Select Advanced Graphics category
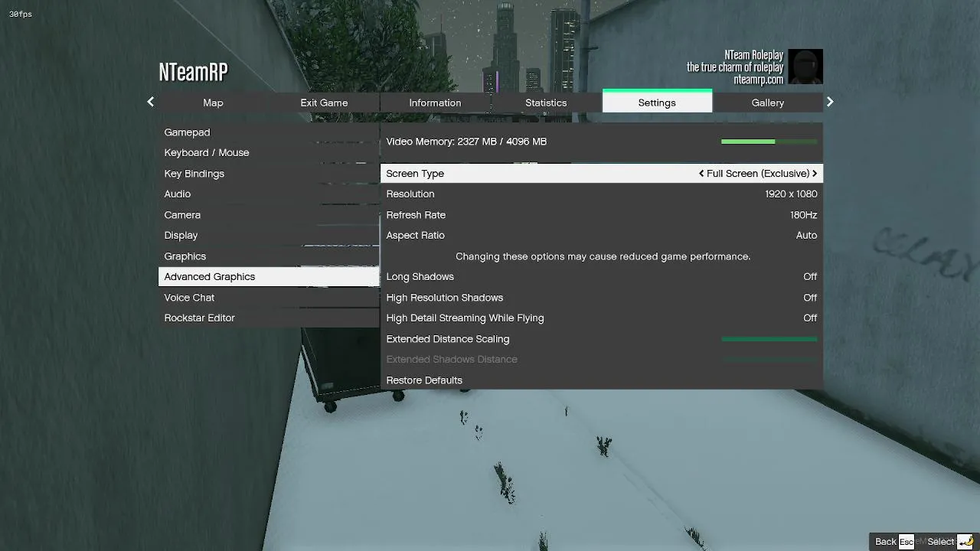The width and height of the screenshot is (980, 551). pos(269,277)
